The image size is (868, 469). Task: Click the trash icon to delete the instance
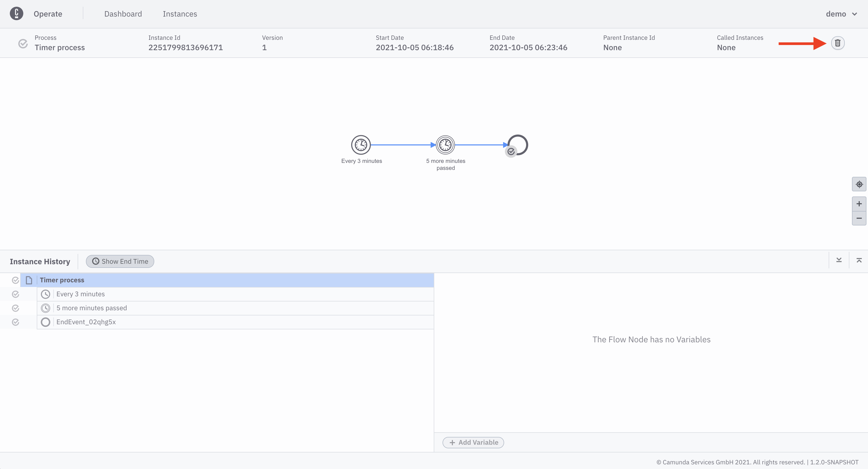pyautogui.click(x=838, y=43)
